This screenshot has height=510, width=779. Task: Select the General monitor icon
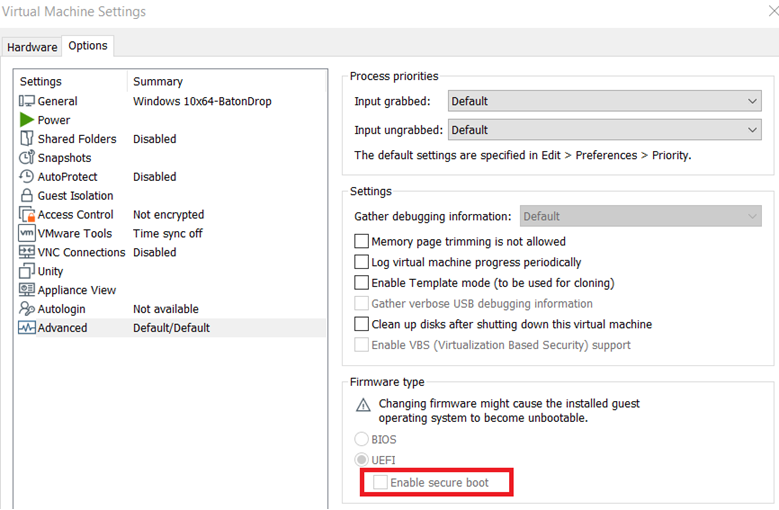click(x=27, y=101)
